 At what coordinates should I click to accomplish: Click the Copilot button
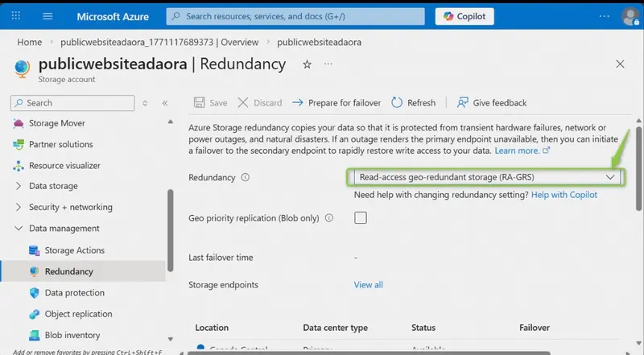[464, 16]
